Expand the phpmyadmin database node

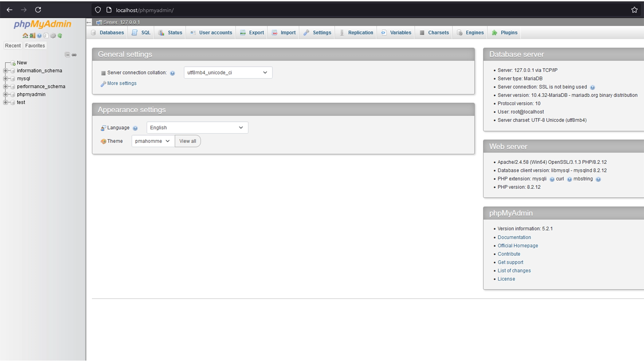(x=5, y=95)
